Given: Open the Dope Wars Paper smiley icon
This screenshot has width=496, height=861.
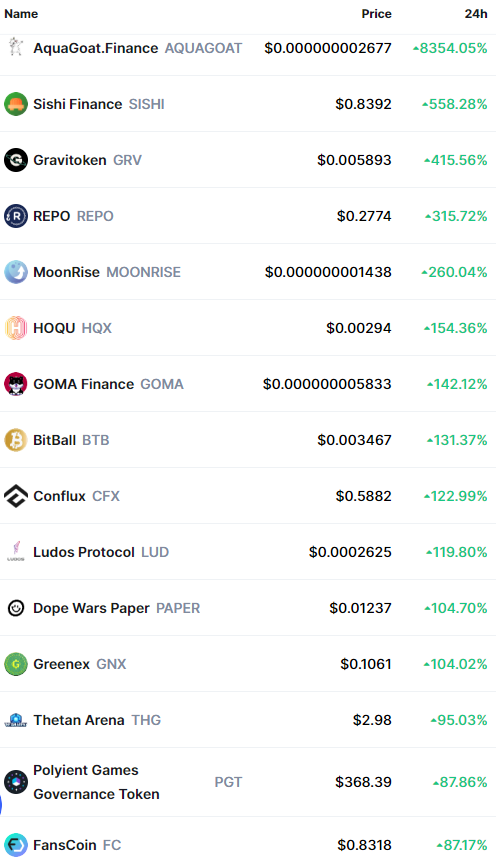Looking at the screenshot, I should (x=15, y=608).
